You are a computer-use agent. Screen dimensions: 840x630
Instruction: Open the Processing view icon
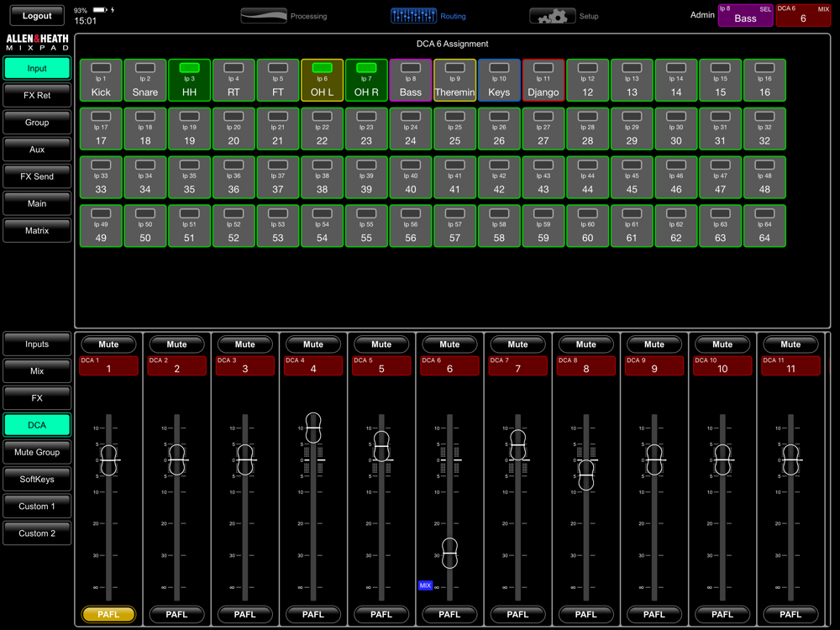pos(263,16)
